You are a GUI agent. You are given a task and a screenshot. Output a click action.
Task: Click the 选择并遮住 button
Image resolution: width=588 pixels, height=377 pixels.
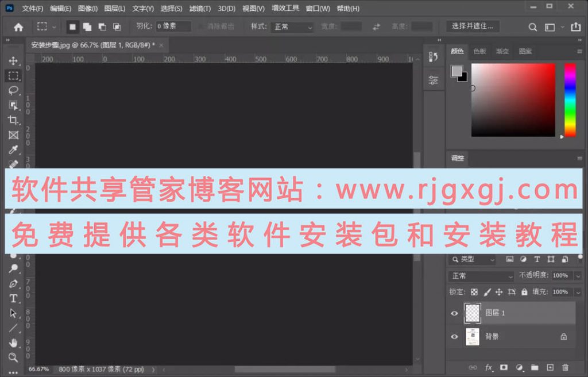click(473, 26)
